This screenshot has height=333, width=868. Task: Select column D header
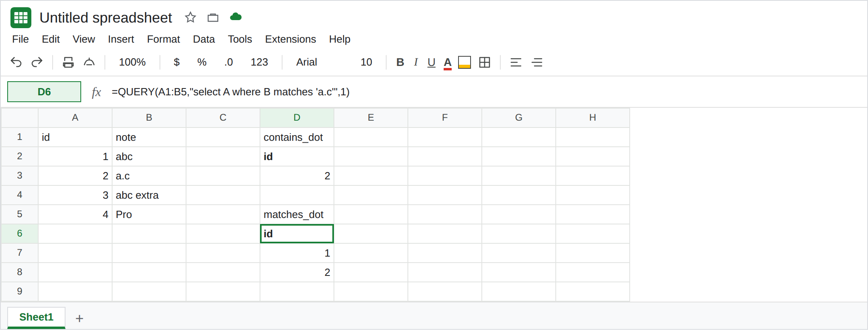tap(297, 117)
